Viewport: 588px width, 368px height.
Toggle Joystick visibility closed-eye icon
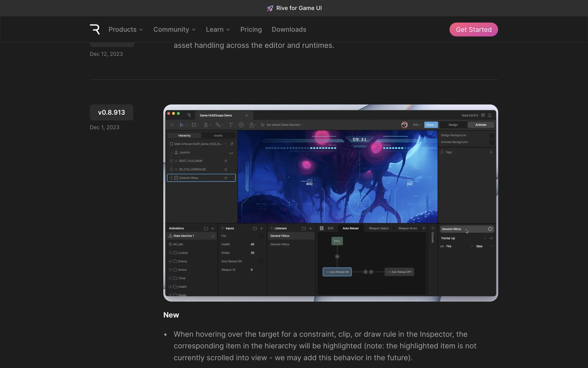click(231, 153)
